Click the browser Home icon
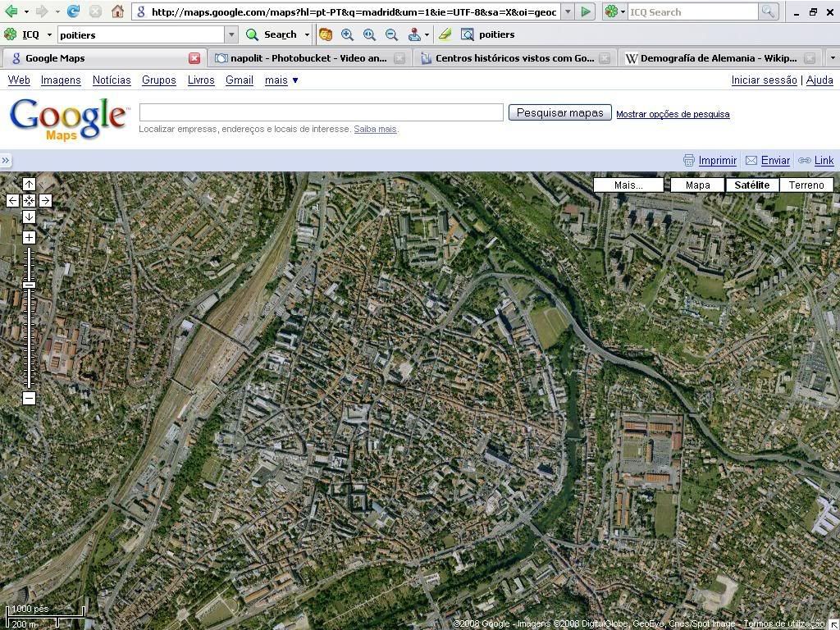This screenshot has width=840, height=630. click(117, 11)
